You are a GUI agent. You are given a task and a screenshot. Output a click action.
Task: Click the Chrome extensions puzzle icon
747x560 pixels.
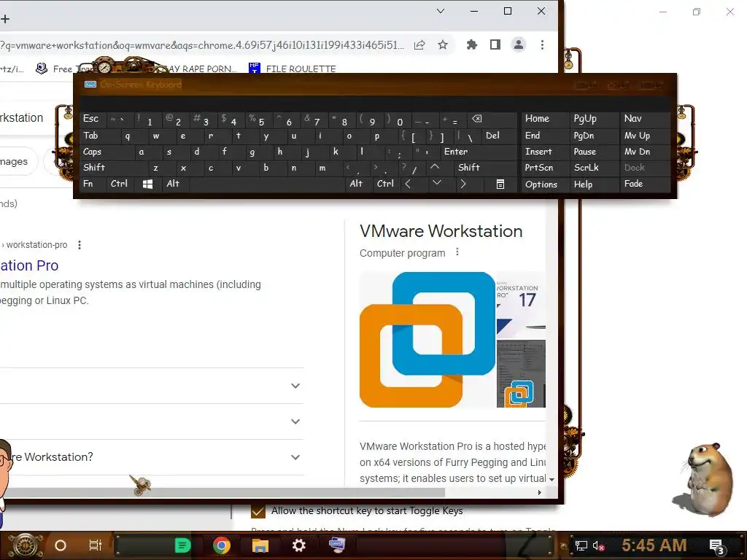point(472,44)
